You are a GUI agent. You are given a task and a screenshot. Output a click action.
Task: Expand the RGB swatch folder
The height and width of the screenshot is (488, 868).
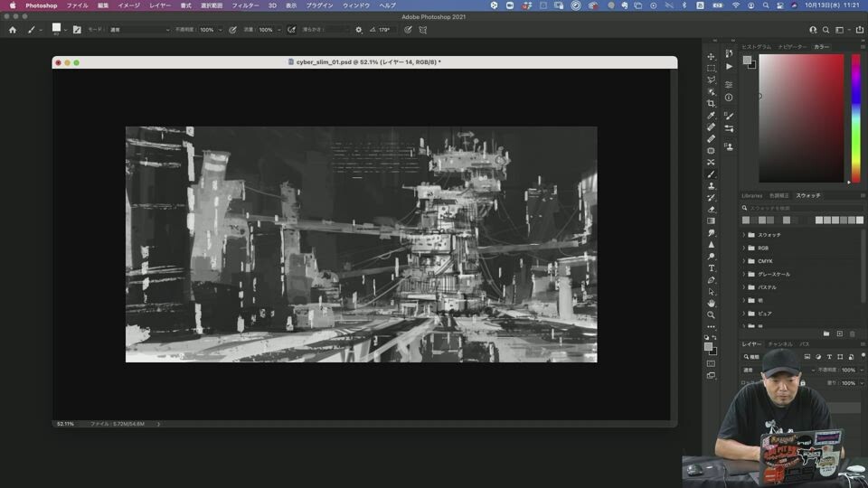744,248
